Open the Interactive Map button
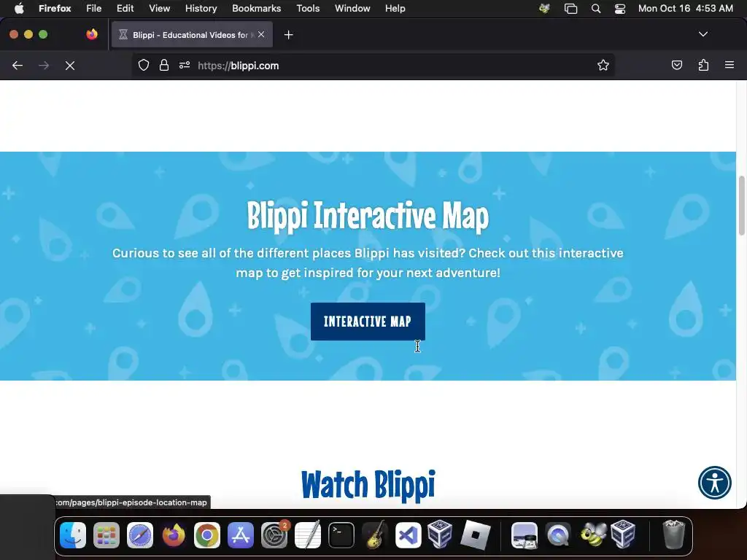This screenshot has height=560, width=747. [368, 322]
